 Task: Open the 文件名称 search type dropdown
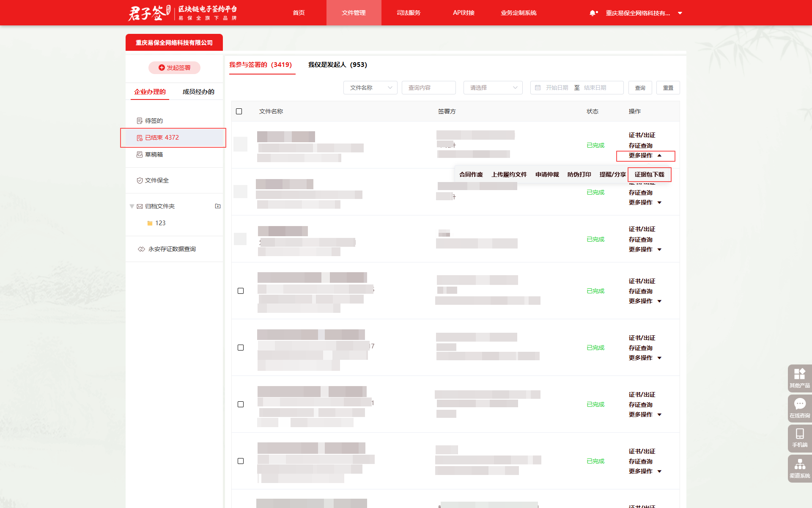tap(370, 88)
